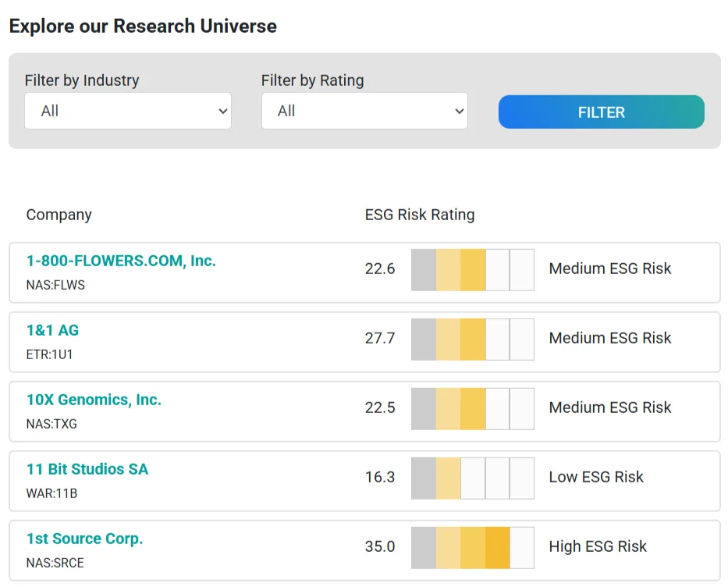Click Medium ESG Risk label for 10X Genomics
Image resolution: width=728 pixels, height=587 pixels.
[x=610, y=407]
